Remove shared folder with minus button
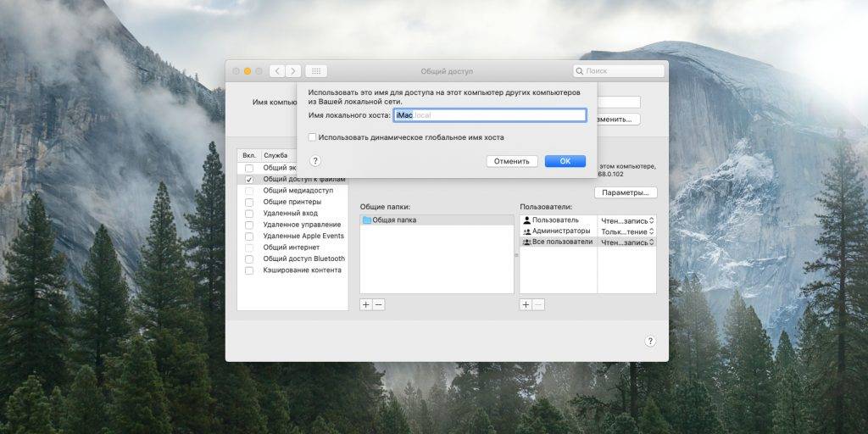Viewport: 868px width, 434px height. [x=378, y=304]
